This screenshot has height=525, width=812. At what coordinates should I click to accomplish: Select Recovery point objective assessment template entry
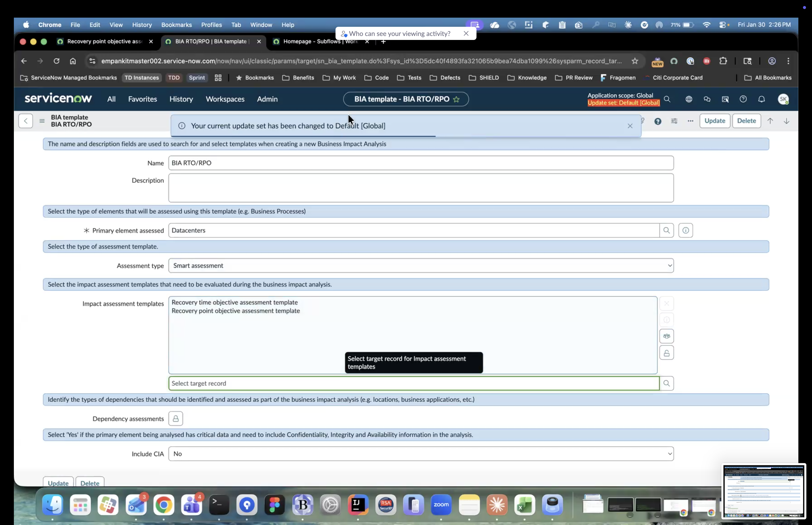[x=236, y=311]
